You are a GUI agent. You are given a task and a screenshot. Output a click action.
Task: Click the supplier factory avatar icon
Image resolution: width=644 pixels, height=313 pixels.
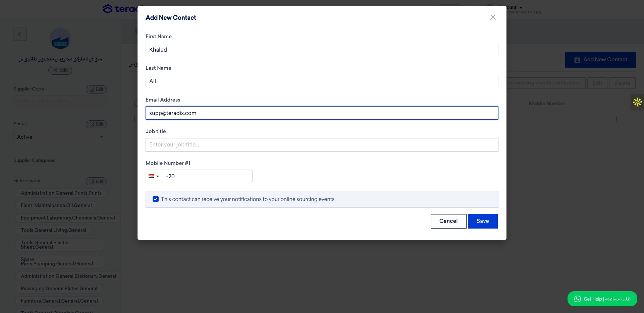coord(60,39)
